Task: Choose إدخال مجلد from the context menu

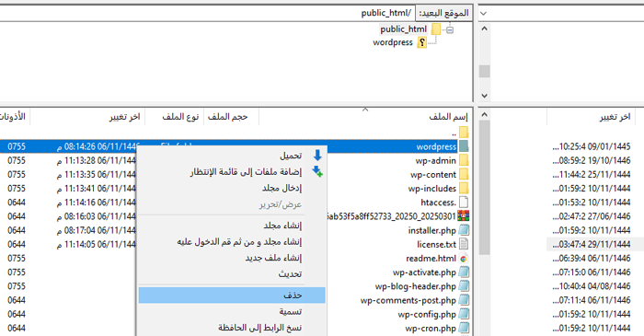Action: pyautogui.click(x=232, y=188)
